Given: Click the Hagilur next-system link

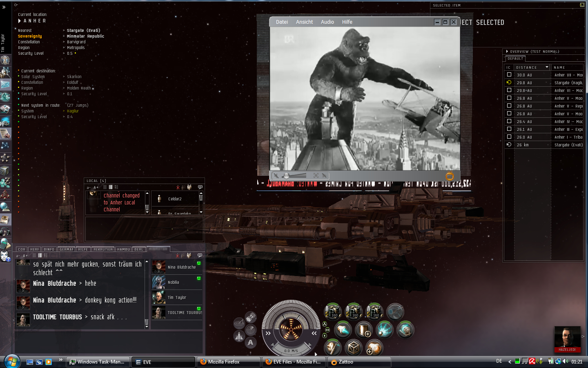Looking at the screenshot, I should pos(73,111).
